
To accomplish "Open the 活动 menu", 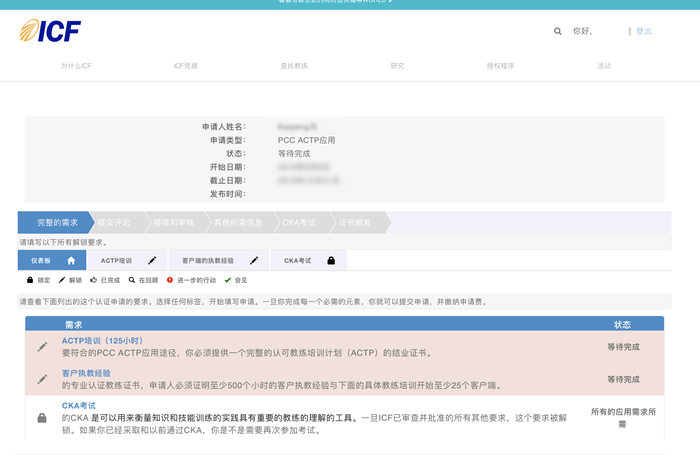I will point(604,65).
